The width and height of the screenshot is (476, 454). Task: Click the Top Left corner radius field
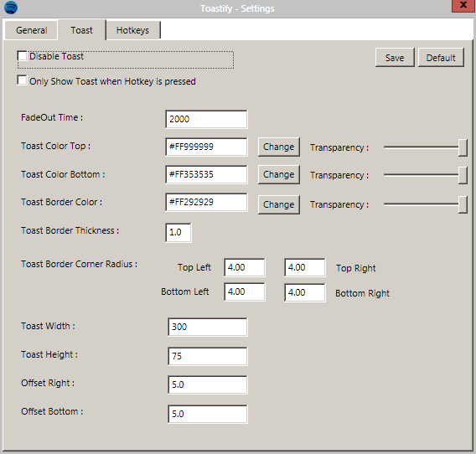(x=245, y=267)
